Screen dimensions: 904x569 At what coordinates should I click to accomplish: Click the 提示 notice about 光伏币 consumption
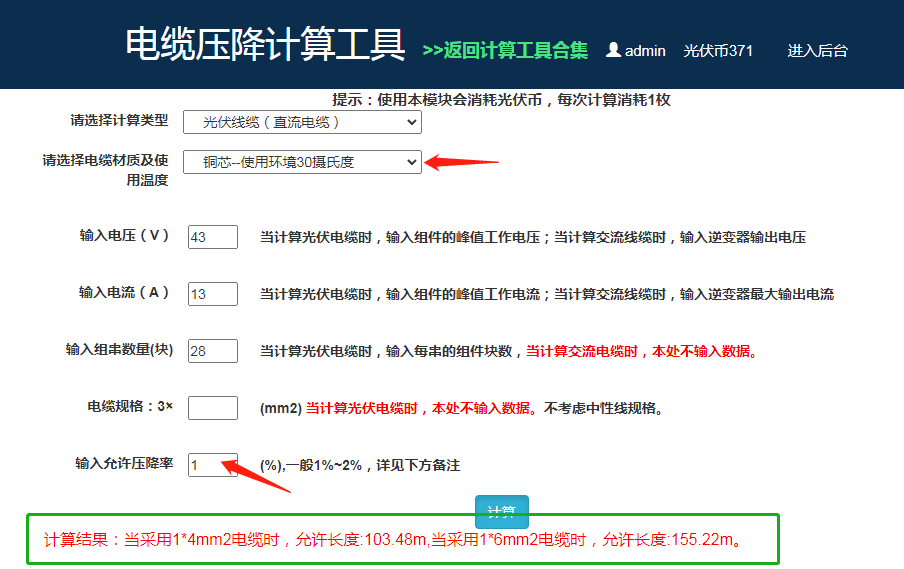tap(501, 100)
